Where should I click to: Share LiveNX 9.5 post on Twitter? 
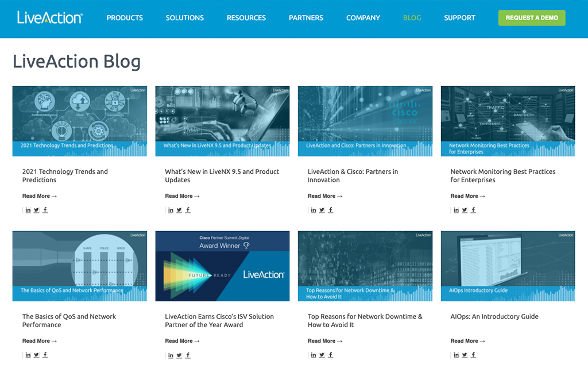(x=179, y=210)
